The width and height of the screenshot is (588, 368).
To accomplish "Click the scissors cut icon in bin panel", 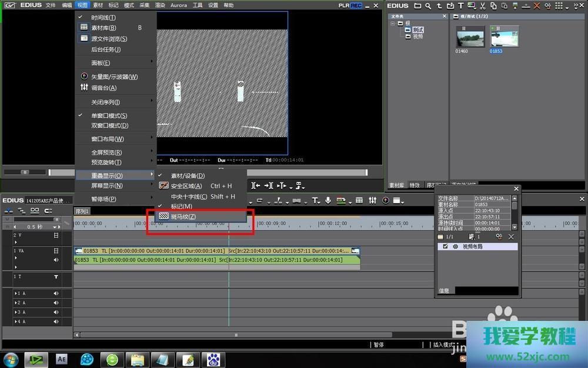I will pyautogui.click(x=483, y=6).
